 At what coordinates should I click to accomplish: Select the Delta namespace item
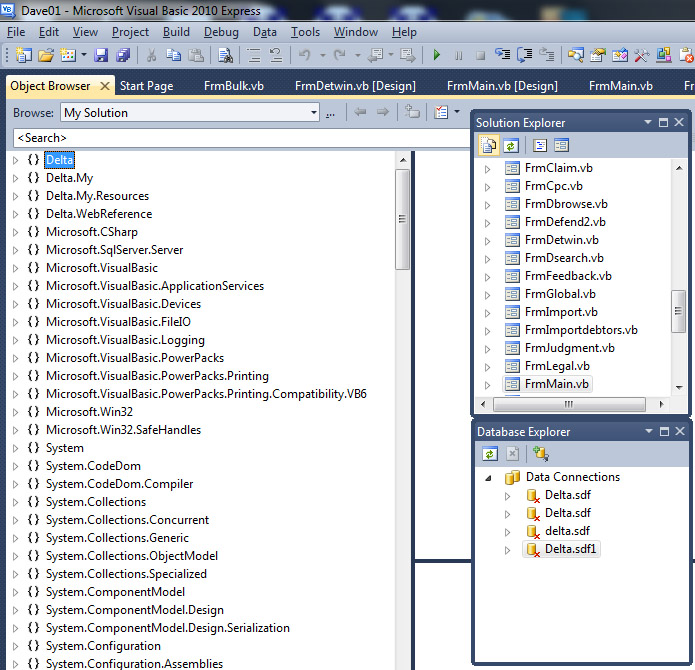(60, 160)
